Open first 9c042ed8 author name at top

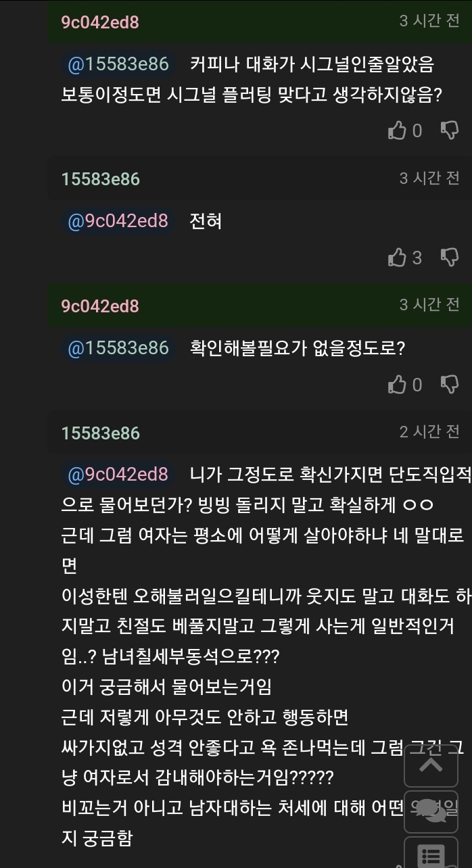pyautogui.click(x=100, y=22)
